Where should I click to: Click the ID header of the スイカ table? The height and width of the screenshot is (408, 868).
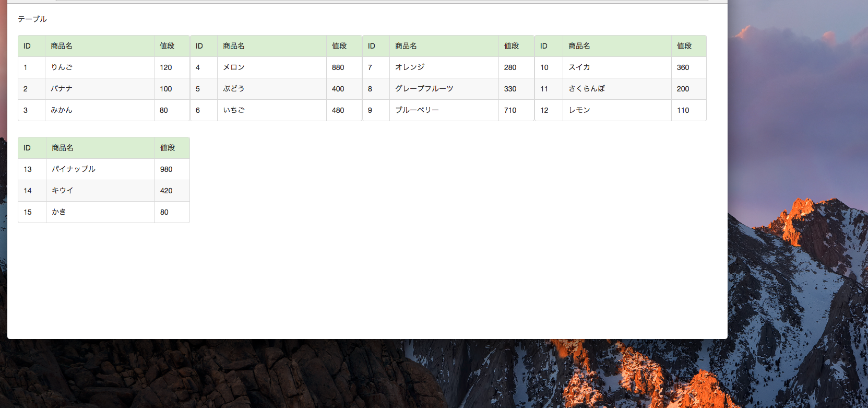coord(549,46)
